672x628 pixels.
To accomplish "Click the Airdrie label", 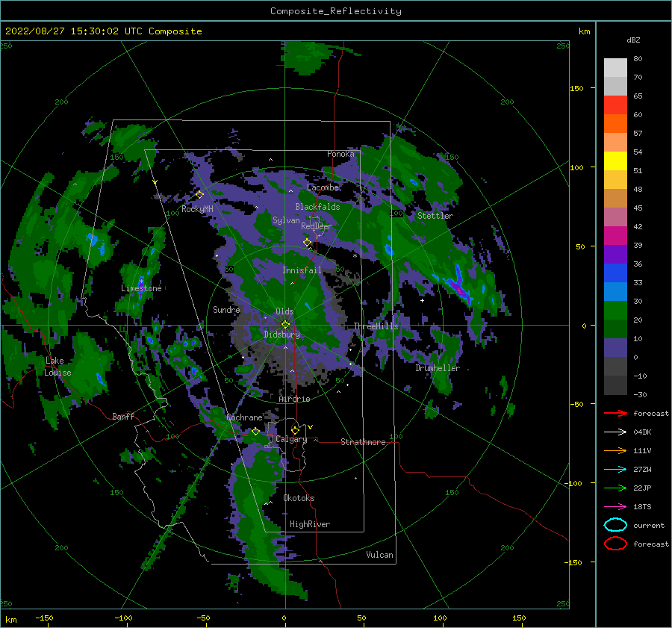I will click(294, 399).
